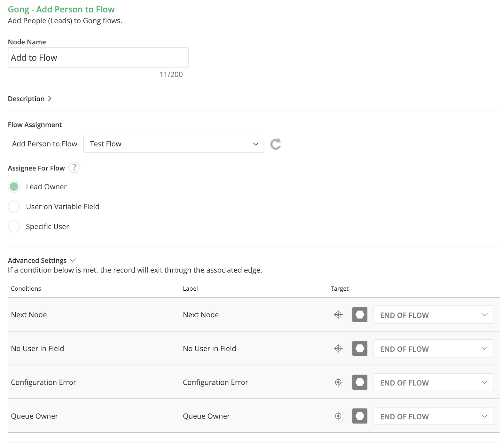Click the target crosshair for No User in Field

click(338, 348)
